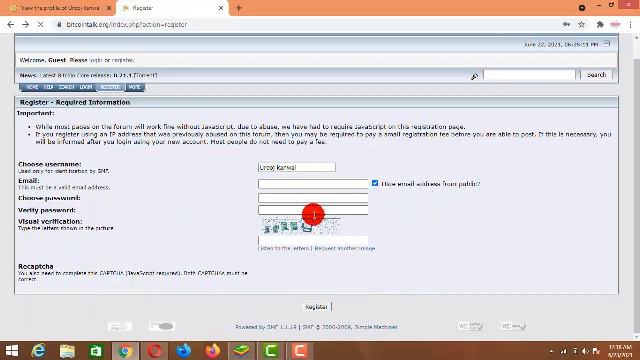Open the HOME forum menu tab

point(32,87)
